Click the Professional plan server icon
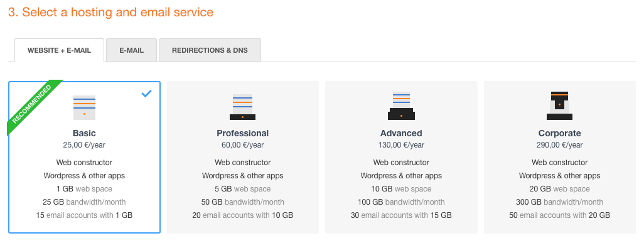The image size is (644, 248). point(243,107)
